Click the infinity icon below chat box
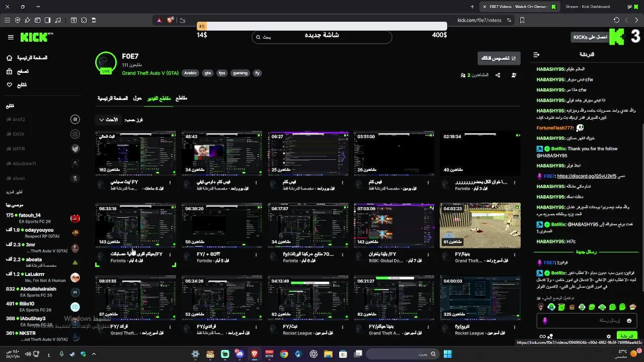This screenshot has height=362, width=644. click(x=542, y=336)
